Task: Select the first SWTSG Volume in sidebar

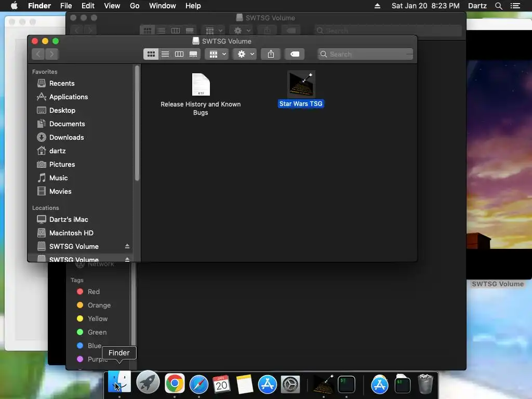Action: [74, 247]
